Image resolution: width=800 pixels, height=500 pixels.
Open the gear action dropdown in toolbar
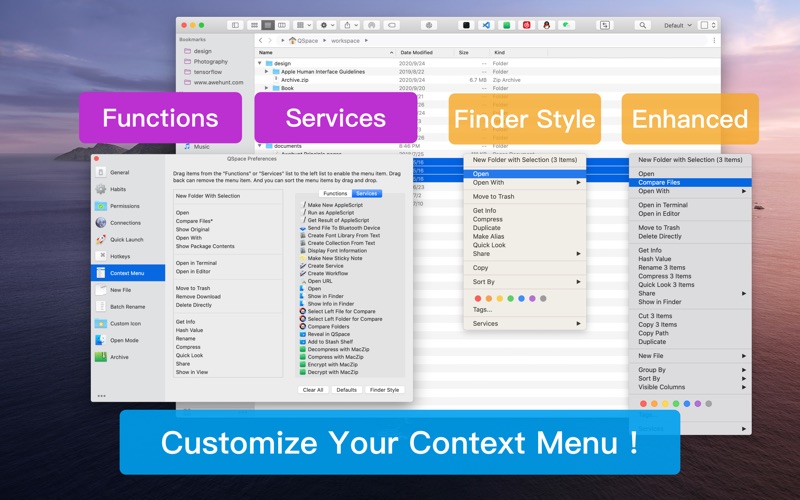[327, 25]
